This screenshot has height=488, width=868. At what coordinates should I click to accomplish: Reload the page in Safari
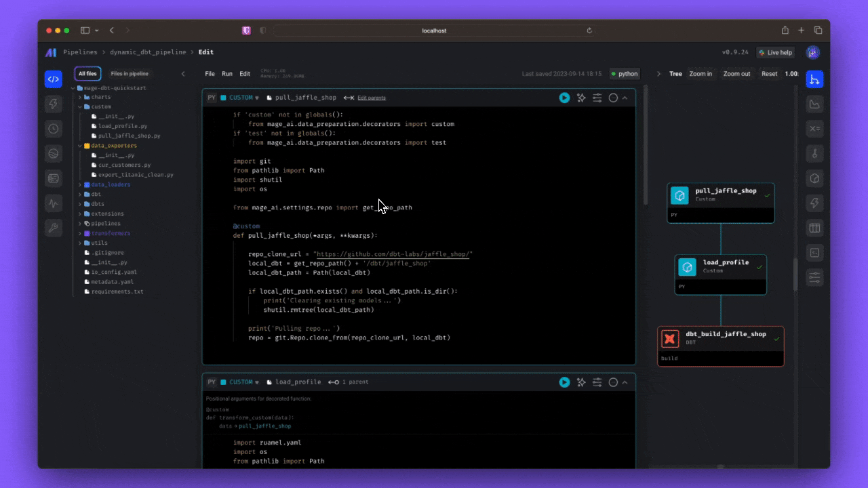pos(589,30)
